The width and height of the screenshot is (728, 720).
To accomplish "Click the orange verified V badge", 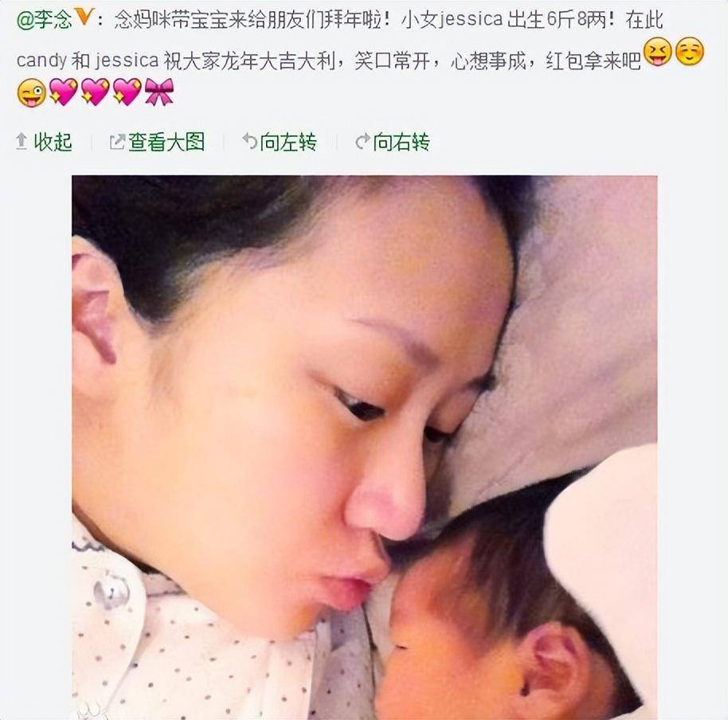I will pos(84,16).
